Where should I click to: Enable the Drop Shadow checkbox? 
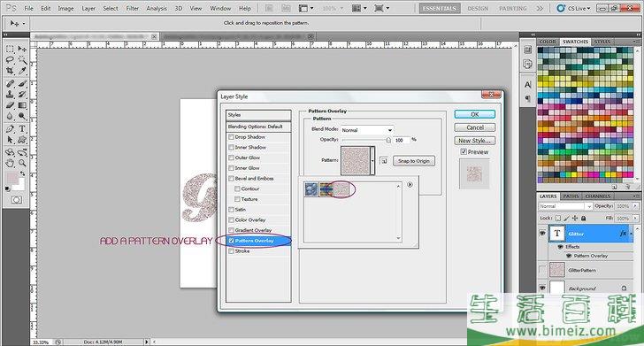(231, 137)
